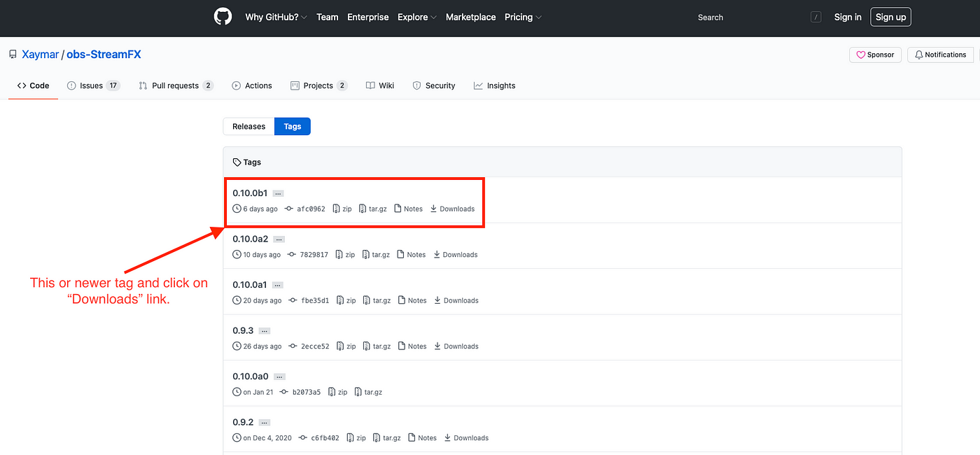Open tag 0.9.2
The width and height of the screenshot is (980, 455).
[243, 422]
